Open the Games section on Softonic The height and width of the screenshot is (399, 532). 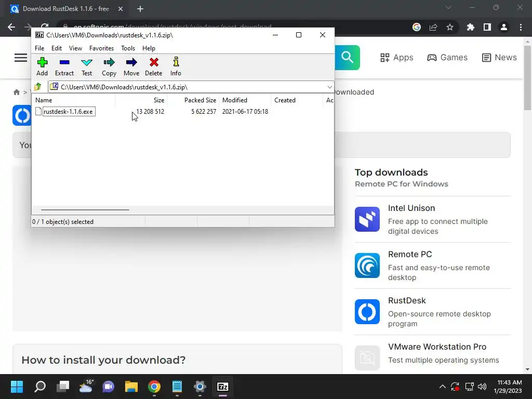pyautogui.click(x=447, y=57)
